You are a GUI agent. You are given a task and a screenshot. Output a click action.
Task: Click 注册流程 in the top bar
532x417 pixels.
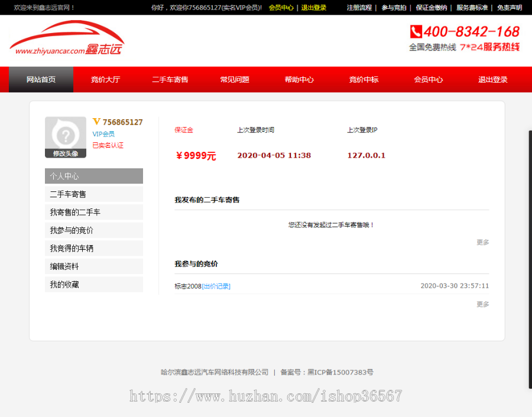coord(358,8)
